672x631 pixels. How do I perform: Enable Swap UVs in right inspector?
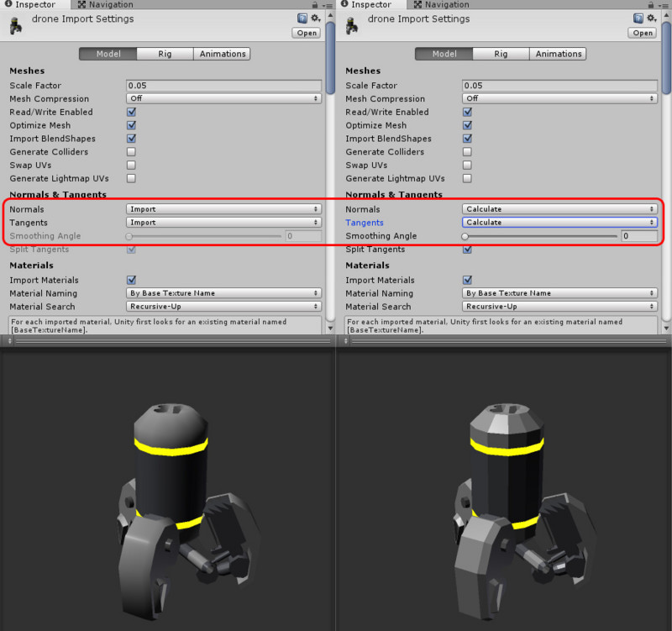(468, 165)
